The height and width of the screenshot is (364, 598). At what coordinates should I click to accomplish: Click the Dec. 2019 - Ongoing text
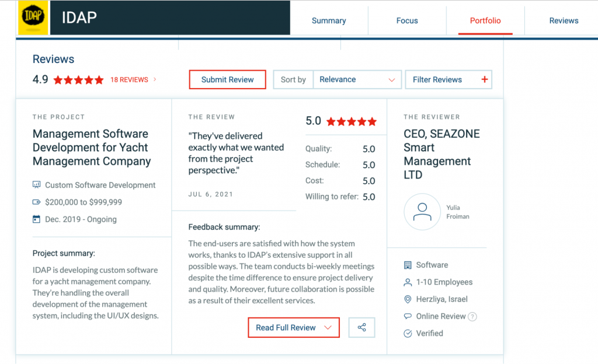pos(81,219)
